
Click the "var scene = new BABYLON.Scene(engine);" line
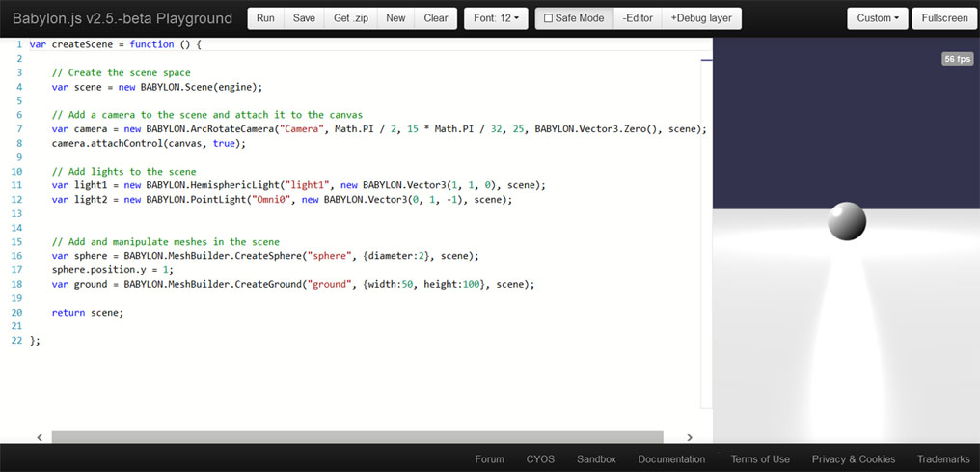(x=157, y=87)
